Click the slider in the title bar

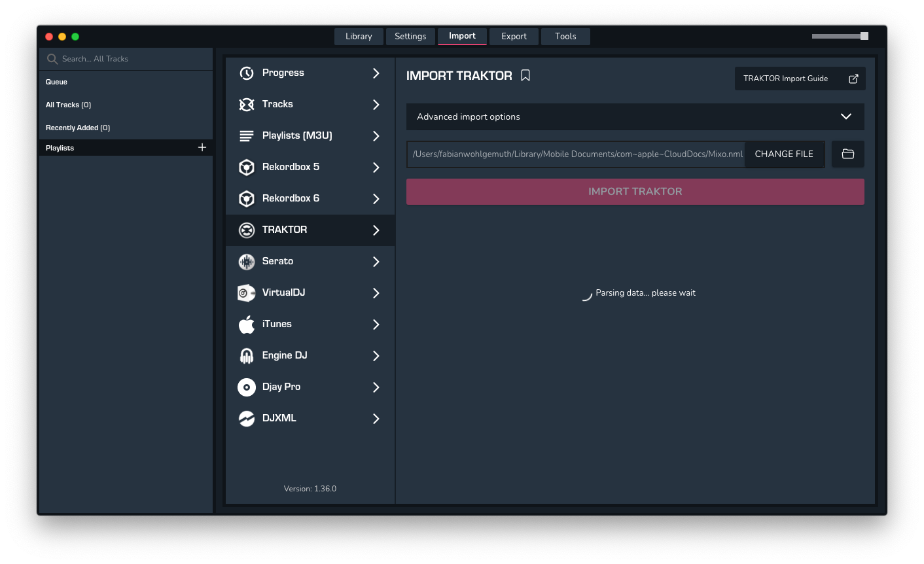point(840,37)
